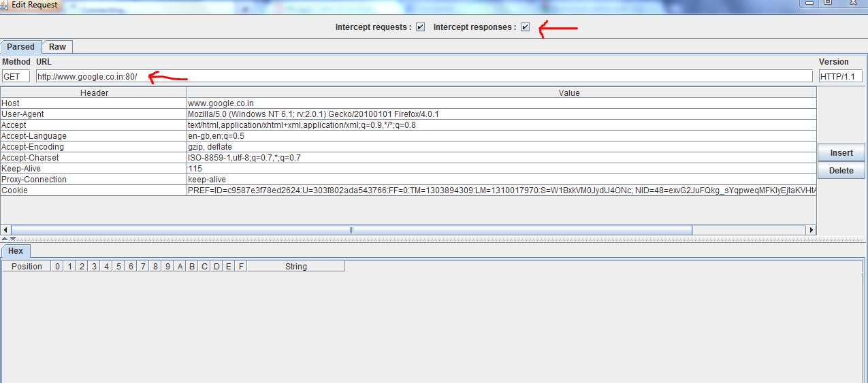
Task: Click the Method field containing GET
Action: tap(16, 76)
